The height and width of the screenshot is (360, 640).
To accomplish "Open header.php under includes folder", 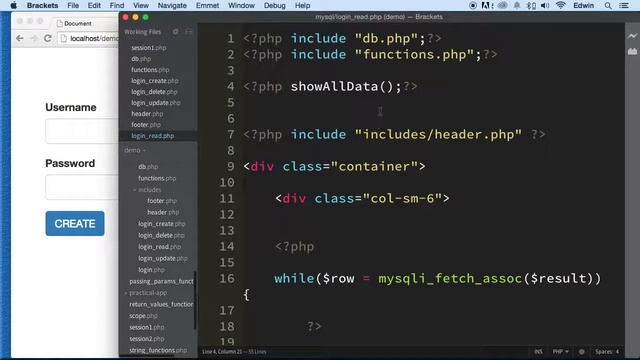I will click(163, 212).
